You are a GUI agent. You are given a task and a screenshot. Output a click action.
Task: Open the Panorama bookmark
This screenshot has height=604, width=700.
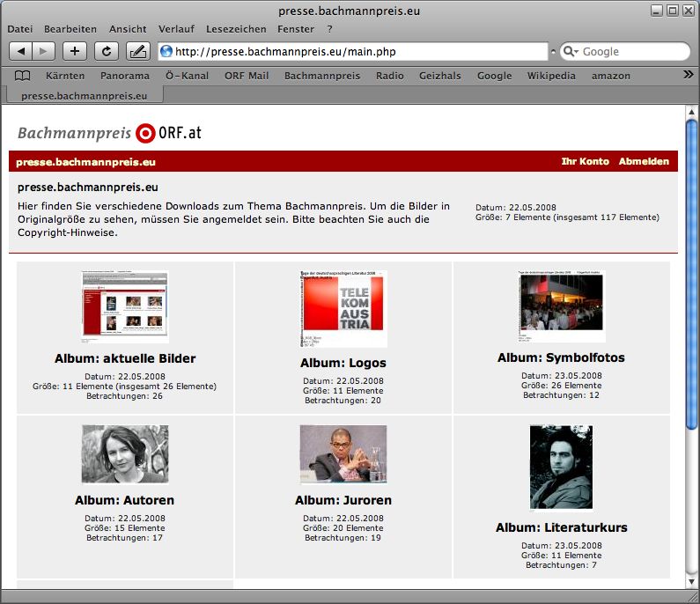[x=125, y=76]
